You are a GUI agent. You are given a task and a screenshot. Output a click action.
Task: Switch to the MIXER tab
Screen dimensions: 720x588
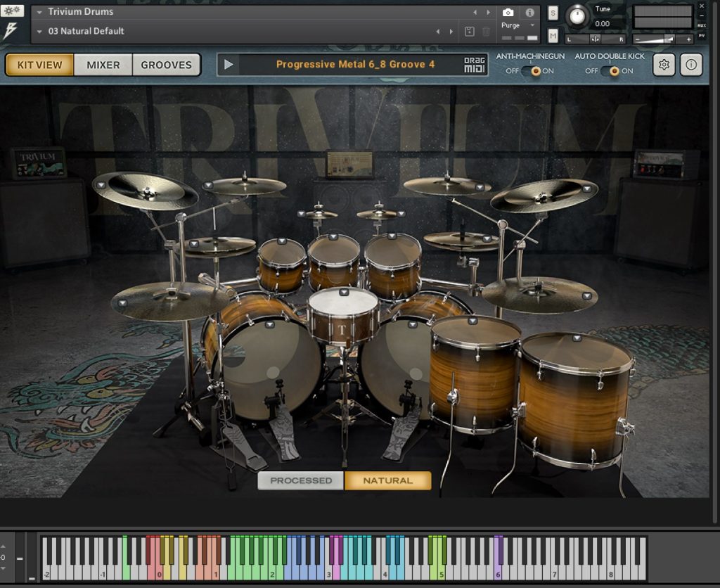103,65
